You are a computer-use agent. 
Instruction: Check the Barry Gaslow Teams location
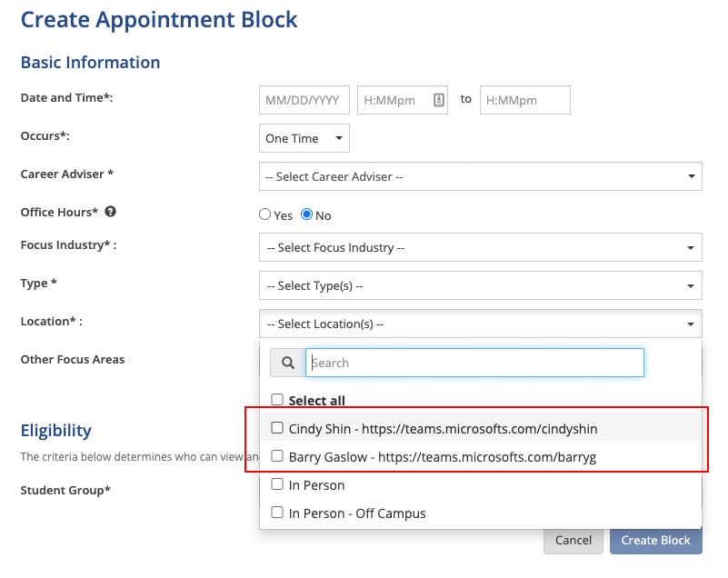(x=277, y=456)
